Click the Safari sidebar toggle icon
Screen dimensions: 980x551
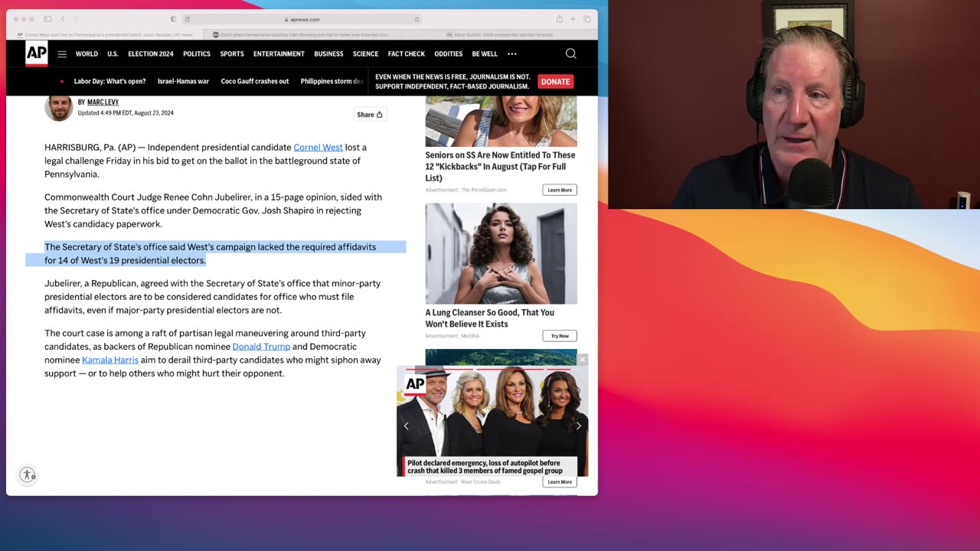(47, 19)
